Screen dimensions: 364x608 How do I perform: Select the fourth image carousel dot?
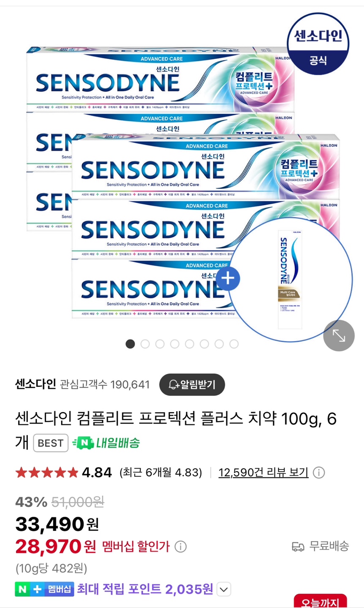[175, 344]
